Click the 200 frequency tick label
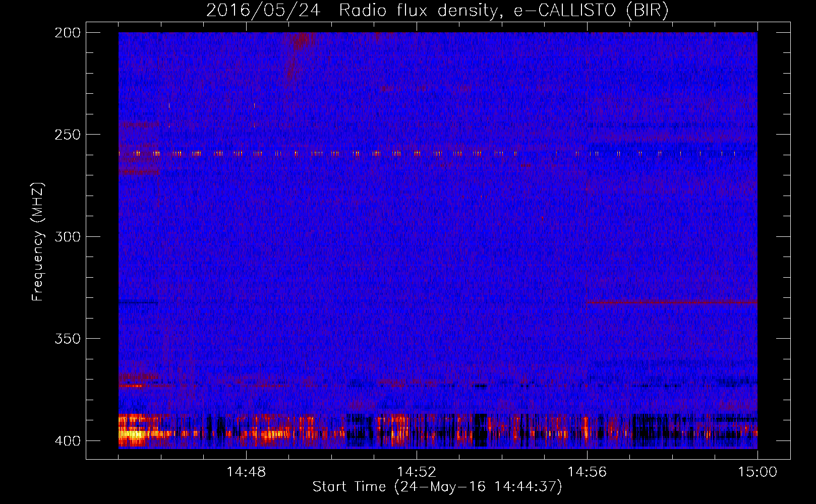Screen dimensions: 816x504 (68, 33)
